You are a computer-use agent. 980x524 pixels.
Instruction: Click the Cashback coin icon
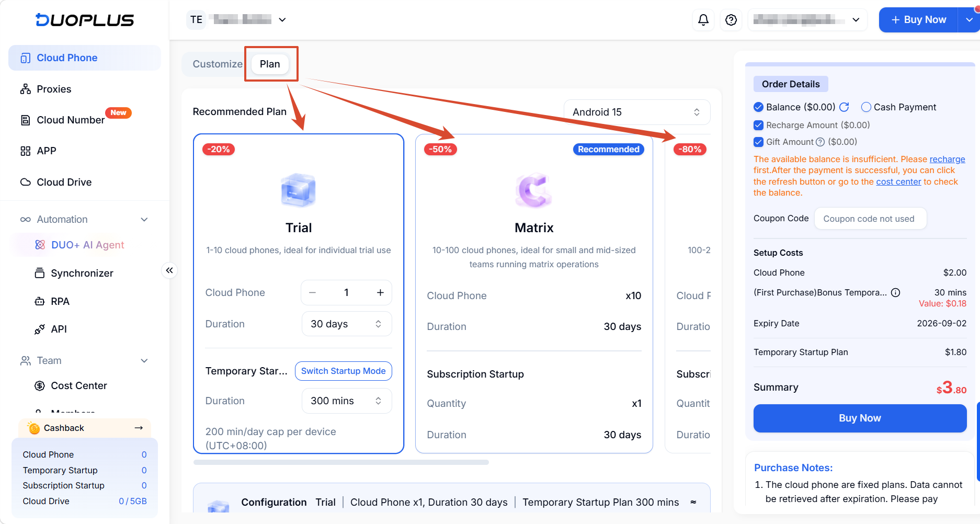pos(34,428)
